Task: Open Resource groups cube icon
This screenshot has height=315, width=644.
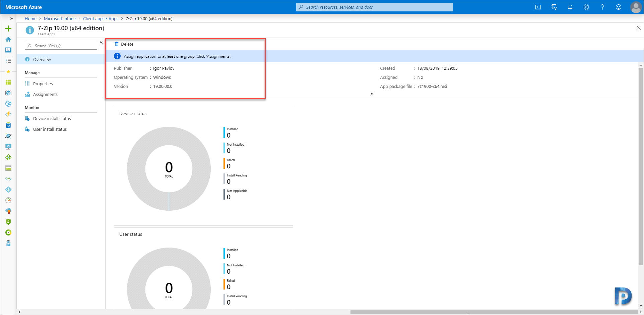Action: pyautogui.click(x=8, y=93)
